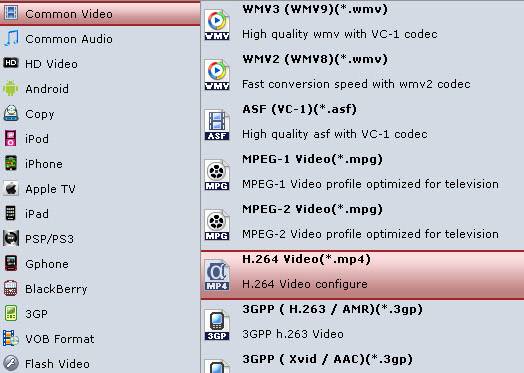Click the WMV2 (WMV8) file icon
The height and width of the screenshot is (373, 524).
[217, 75]
